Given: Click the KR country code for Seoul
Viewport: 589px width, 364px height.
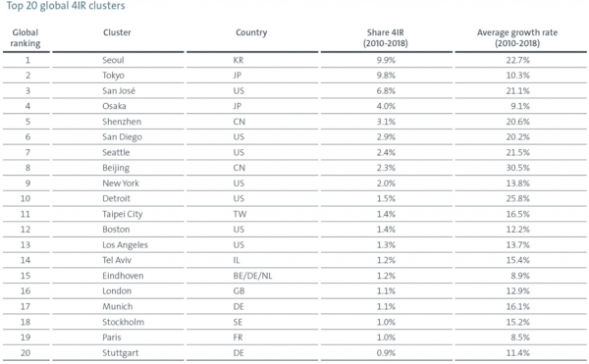Looking at the screenshot, I should click(239, 60).
